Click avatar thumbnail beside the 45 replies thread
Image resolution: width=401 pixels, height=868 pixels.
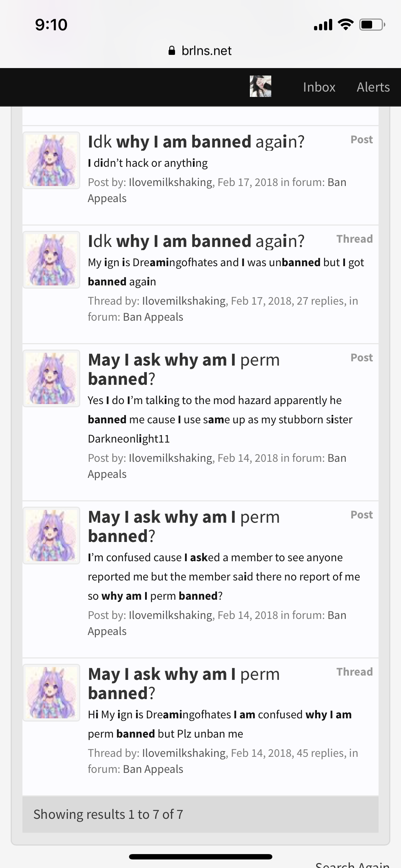coord(51,693)
